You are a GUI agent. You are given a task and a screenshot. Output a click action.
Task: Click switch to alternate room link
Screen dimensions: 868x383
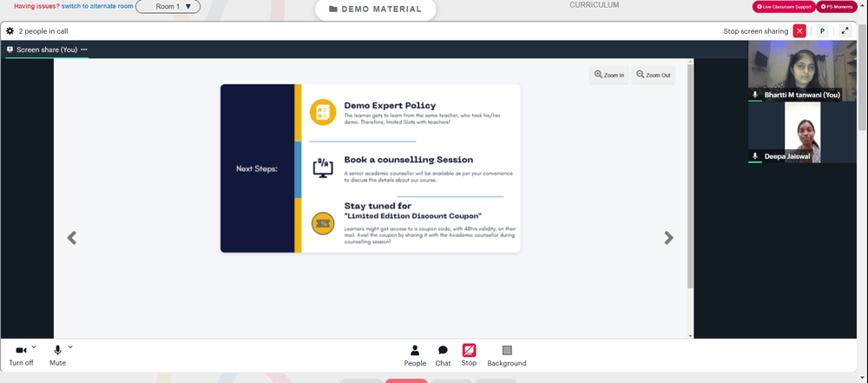pyautogui.click(x=97, y=6)
